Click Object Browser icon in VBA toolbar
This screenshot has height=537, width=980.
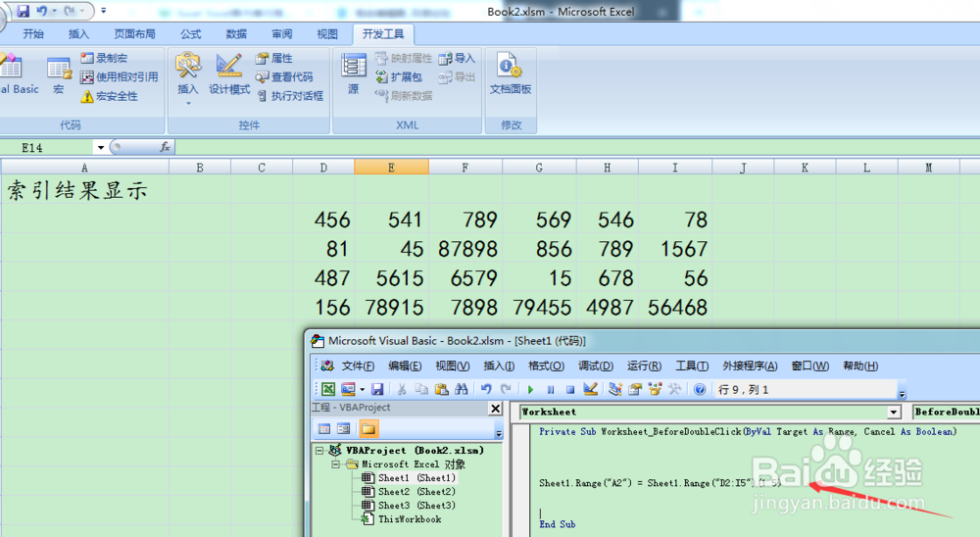coord(655,389)
